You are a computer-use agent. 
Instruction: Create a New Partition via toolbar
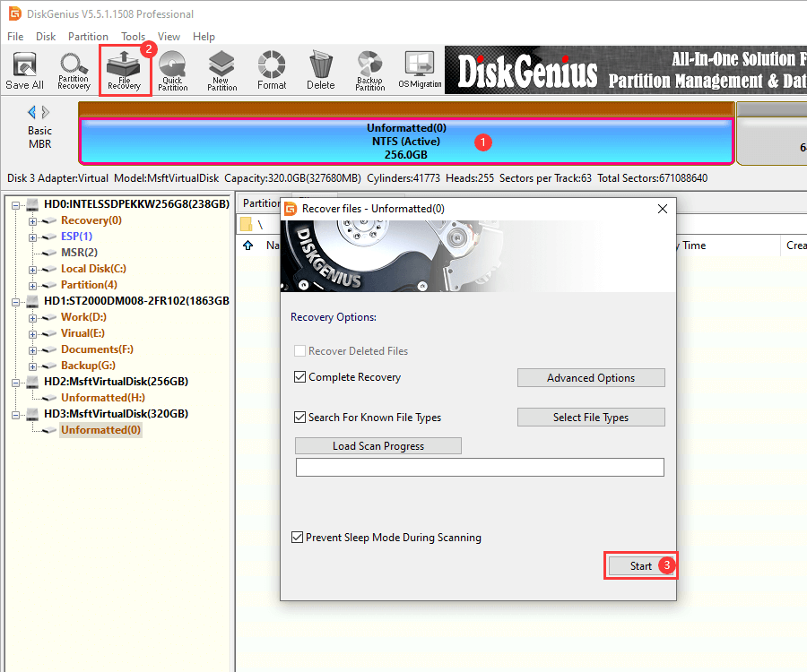221,71
